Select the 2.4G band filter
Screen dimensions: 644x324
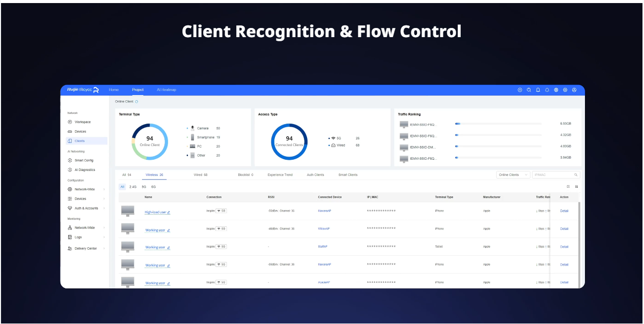(x=133, y=187)
